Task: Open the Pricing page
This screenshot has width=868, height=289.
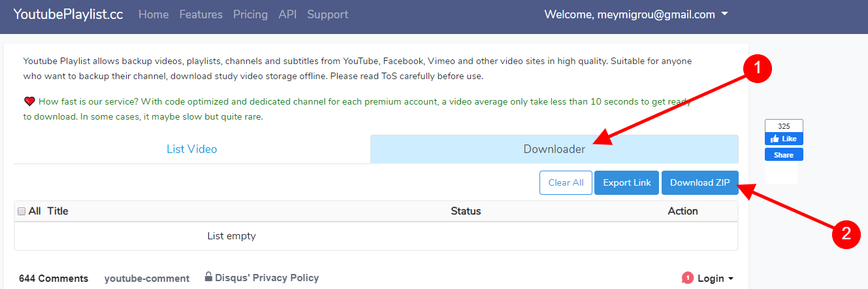Action: pos(250,14)
